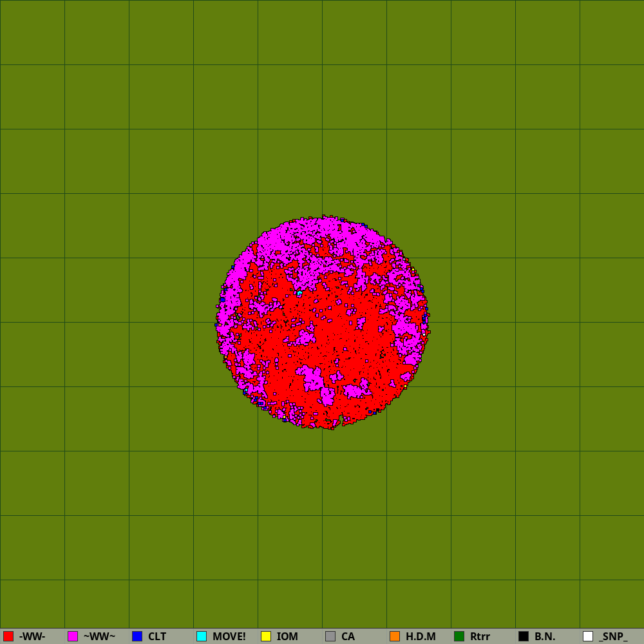Select the B.N. alliance label
The width and height of the screenshot is (644, 644).
click(x=545, y=636)
